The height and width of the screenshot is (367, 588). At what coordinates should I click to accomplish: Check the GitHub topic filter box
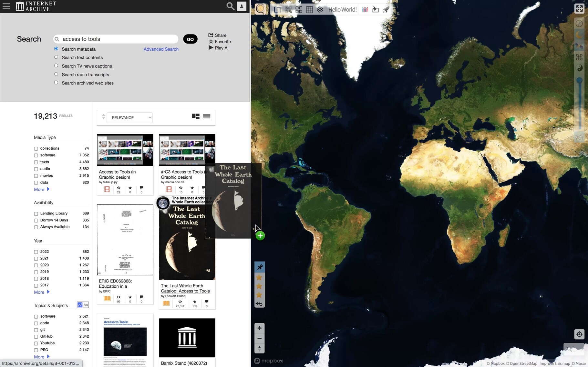(36, 337)
